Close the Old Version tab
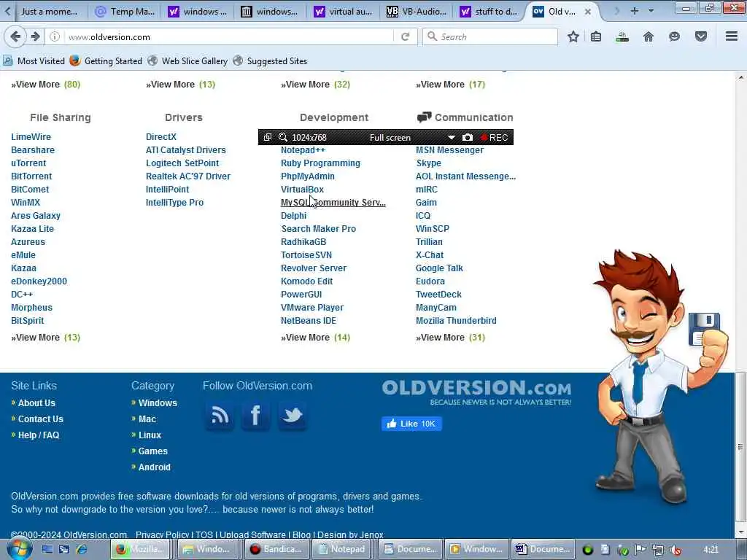 pyautogui.click(x=588, y=12)
